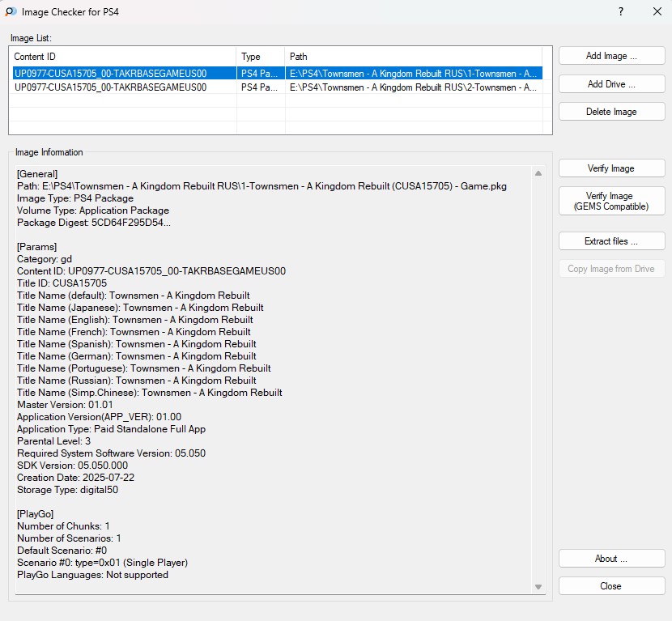Screen dimensions: 672x621
Task: Click the Delete Image button
Action: pos(611,112)
